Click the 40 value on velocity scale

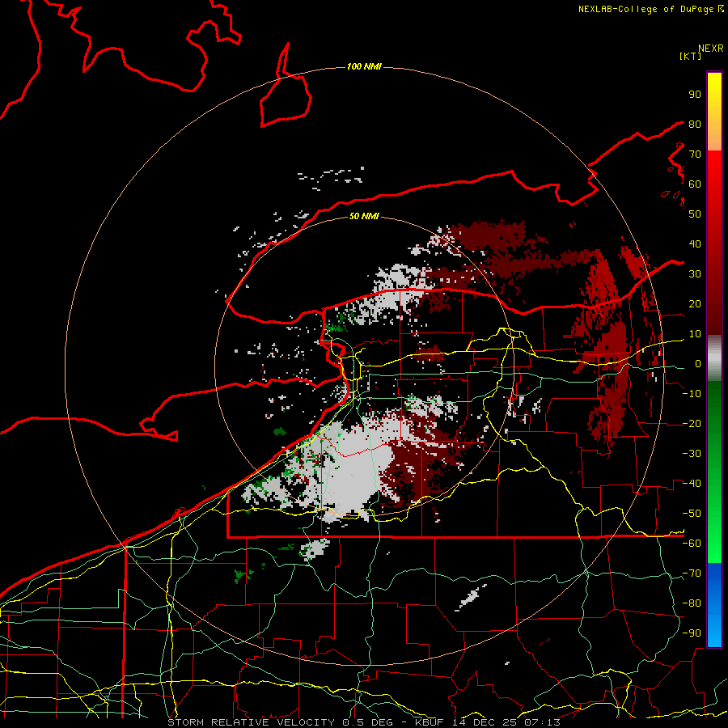pos(695,244)
